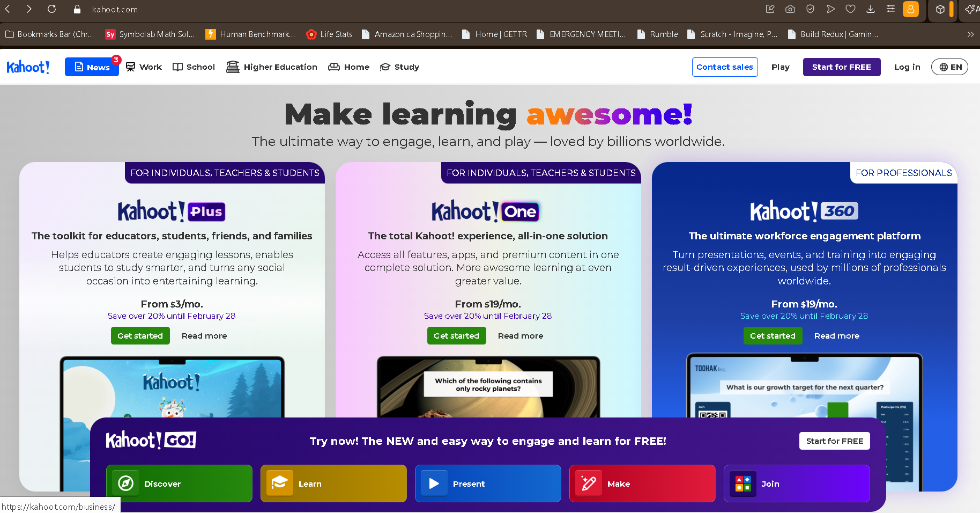
Task: Click the Join tile with shapes icon
Action: click(x=797, y=483)
